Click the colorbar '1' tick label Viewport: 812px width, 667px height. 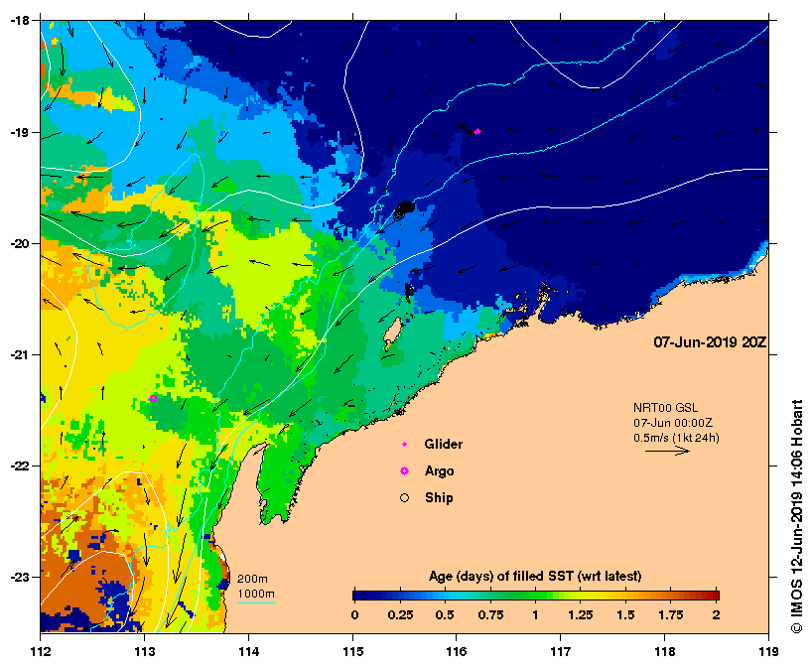535,614
